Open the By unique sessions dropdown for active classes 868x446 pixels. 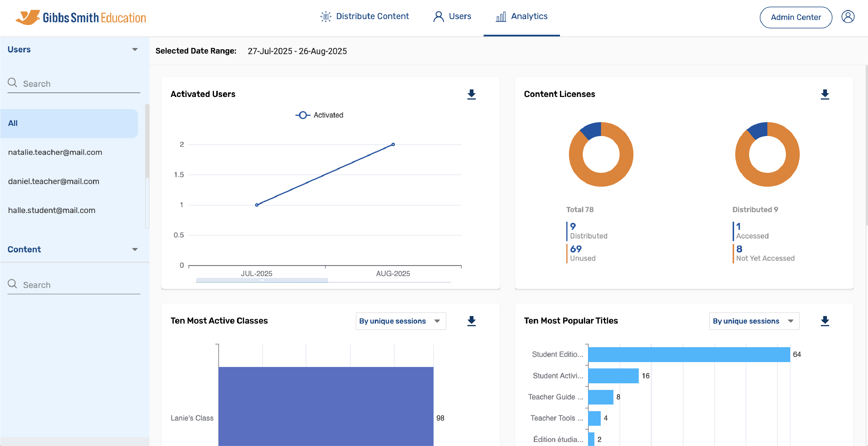click(400, 321)
